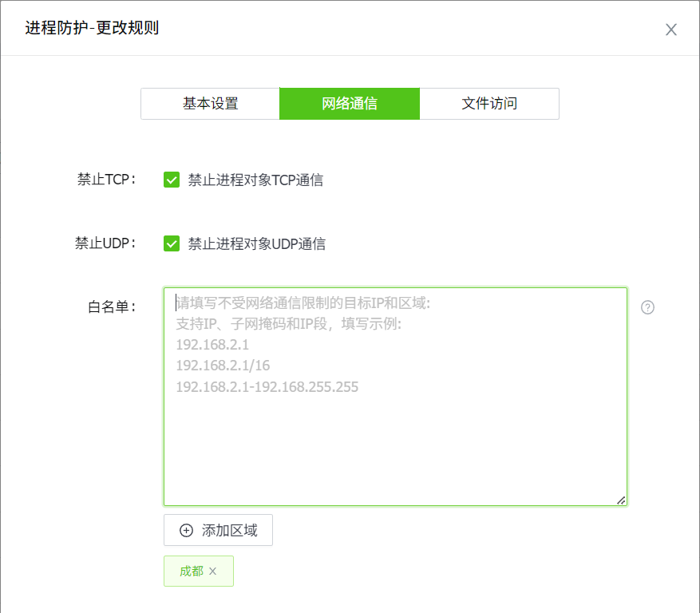
Task: Show help via the question mark icon
Action: click(x=647, y=307)
